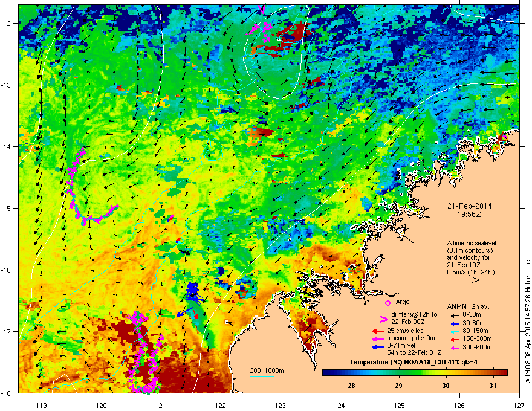Click the Altimetric sealevel caption line
Viewport: 532px width, 411px height.
pos(472,243)
